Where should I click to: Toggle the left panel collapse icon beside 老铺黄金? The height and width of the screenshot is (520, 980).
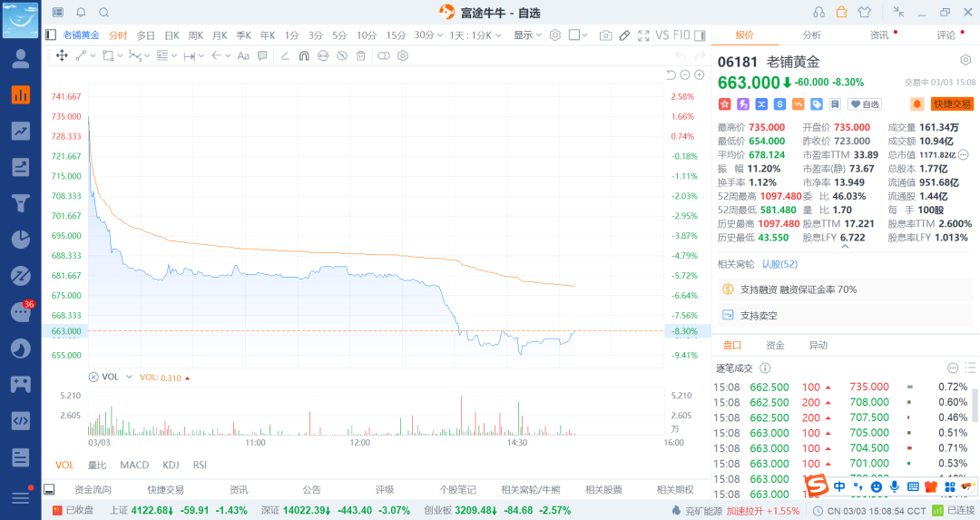coord(51,35)
